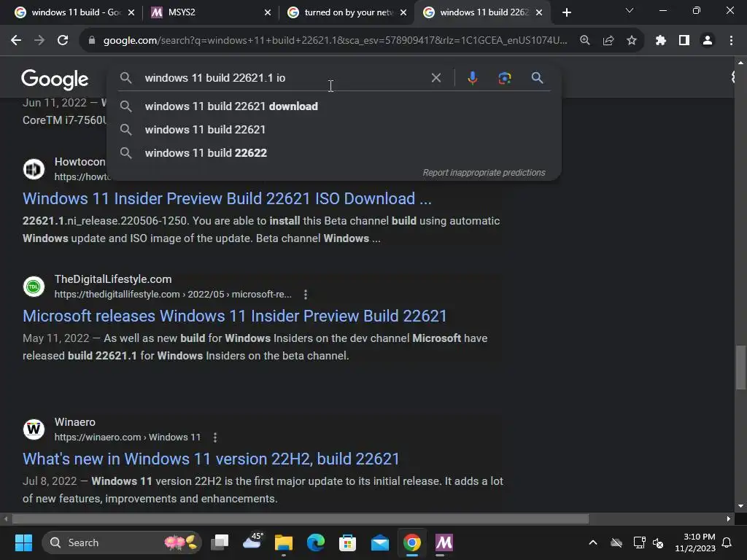
Task: Click the Google logo
Action: tap(55, 79)
